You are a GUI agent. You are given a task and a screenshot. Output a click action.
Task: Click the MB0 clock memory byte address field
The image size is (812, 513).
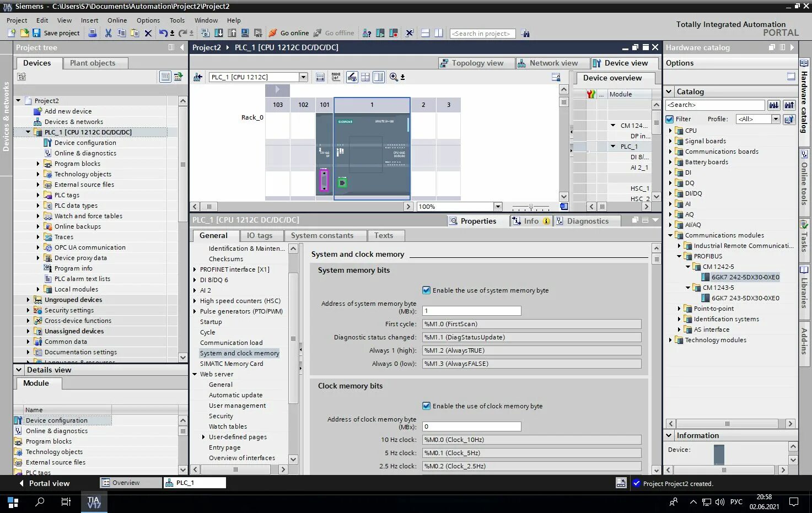[x=471, y=426]
